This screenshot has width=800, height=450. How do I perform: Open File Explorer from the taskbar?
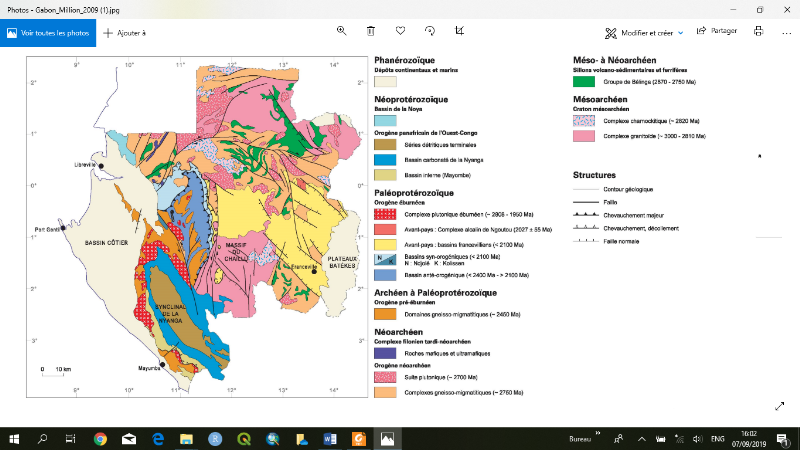pos(186,438)
